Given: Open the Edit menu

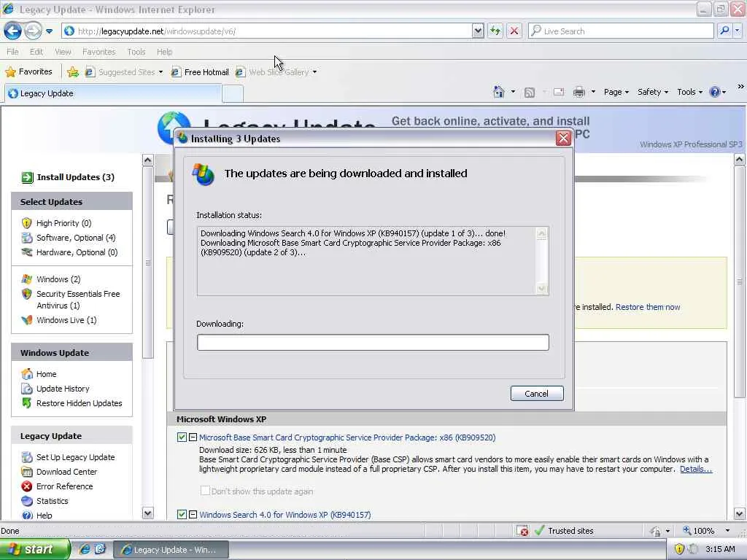Looking at the screenshot, I should 36,52.
